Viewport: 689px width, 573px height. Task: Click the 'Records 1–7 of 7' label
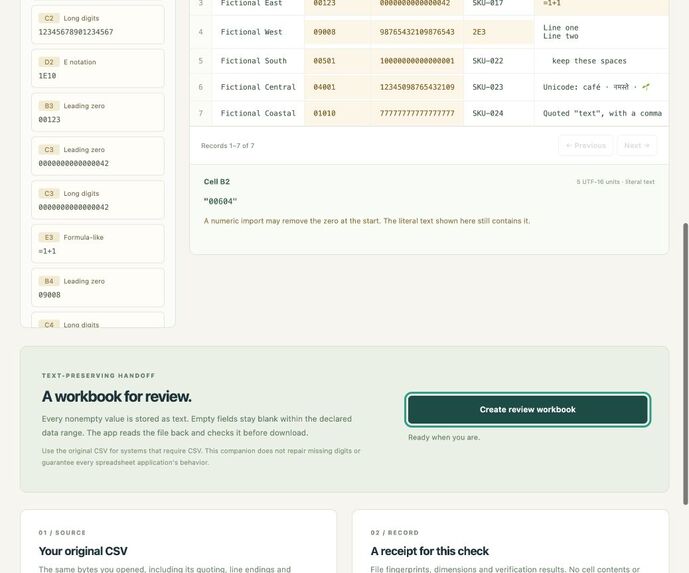tap(228, 145)
